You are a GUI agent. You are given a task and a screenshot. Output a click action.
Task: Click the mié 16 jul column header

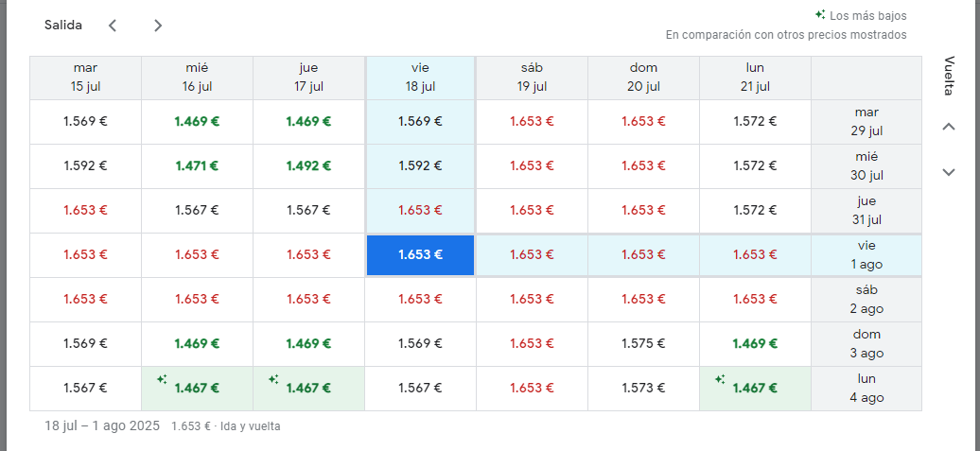pyautogui.click(x=197, y=78)
